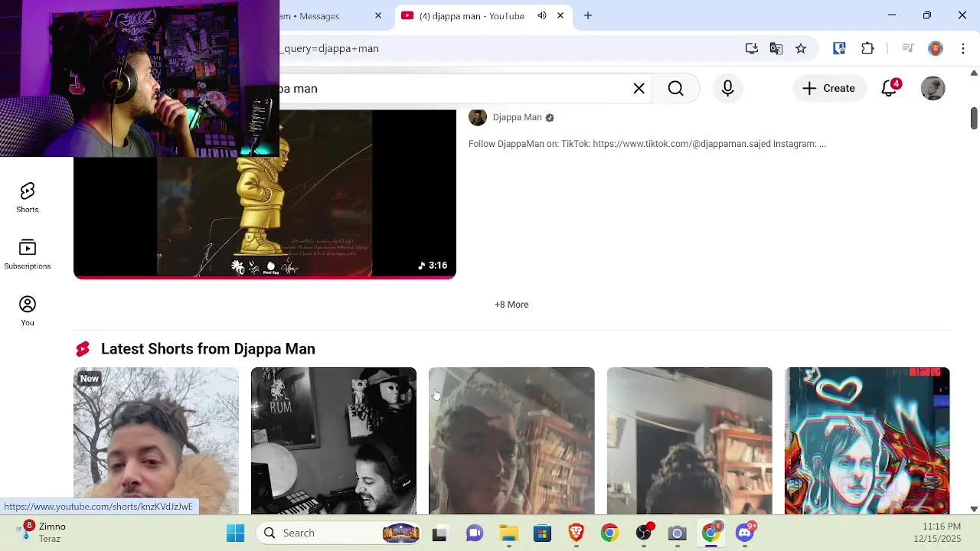
Task: Open Discord from the taskbar
Action: coord(745,533)
